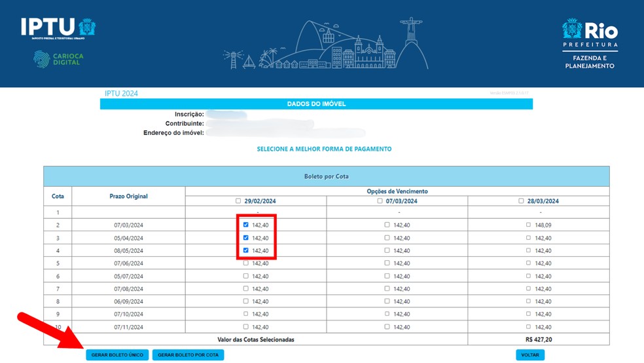
Task: Check cota 6 under 07/03/2024 column
Action: point(387,276)
